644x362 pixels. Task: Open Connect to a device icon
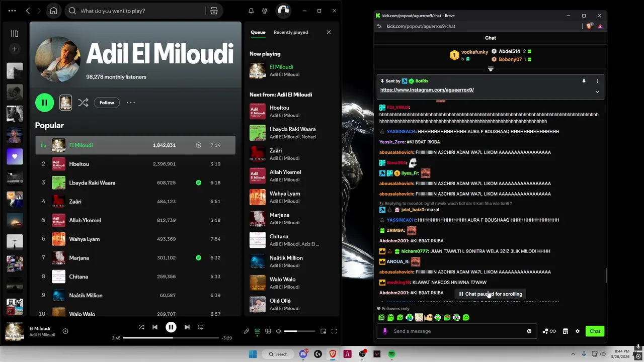268,331
